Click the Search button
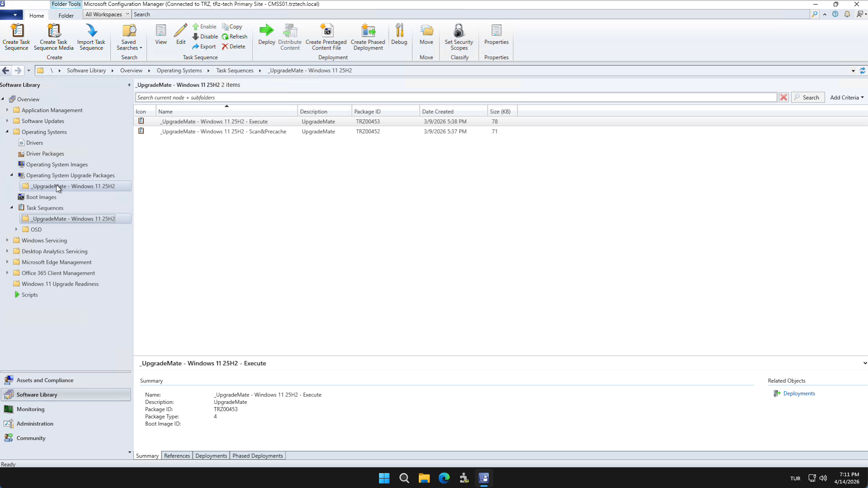The height and width of the screenshot is (488, 868). [808, 98]
